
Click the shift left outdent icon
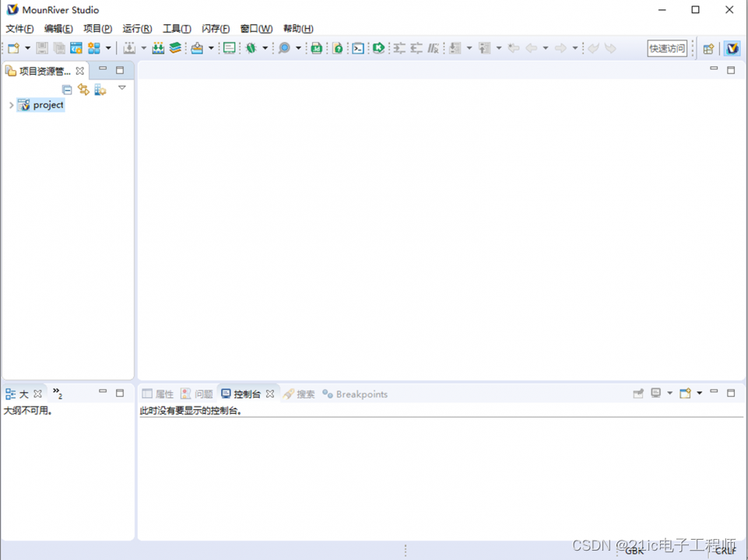(416, 48)
